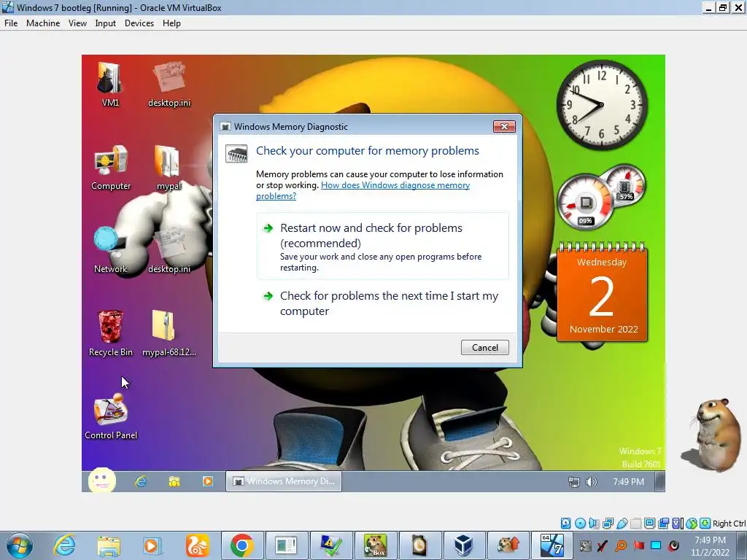Click the VirtualBox keyboard capture arrow icon
Image resolution: width=747 pixels, height=560 pixels.
coord(705,524)
